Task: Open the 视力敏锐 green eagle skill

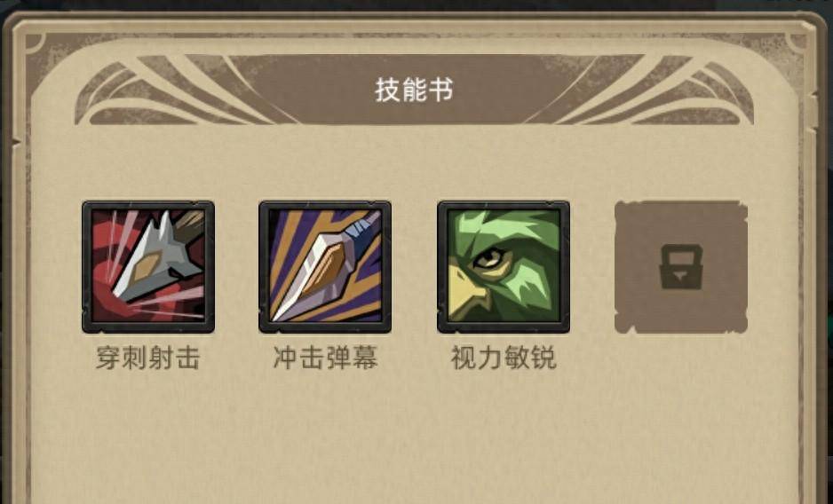Action: click(504, 267)
